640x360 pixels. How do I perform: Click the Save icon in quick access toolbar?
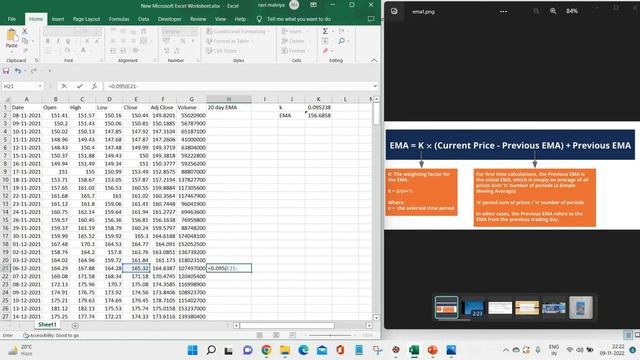(6, 71)
